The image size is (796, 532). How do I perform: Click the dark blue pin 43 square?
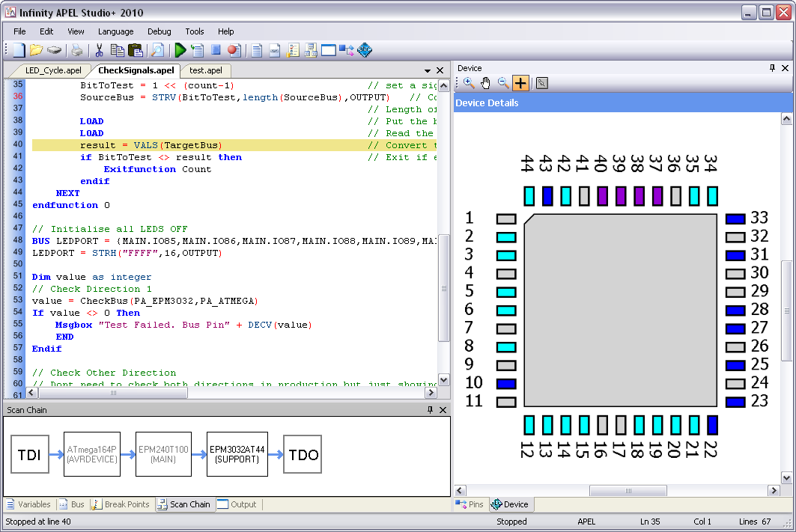[547, 197]
